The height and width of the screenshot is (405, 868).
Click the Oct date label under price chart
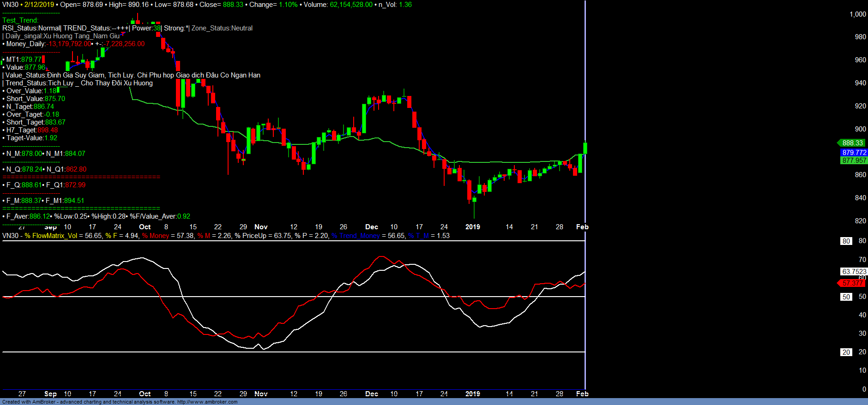[x=145, y=227]
